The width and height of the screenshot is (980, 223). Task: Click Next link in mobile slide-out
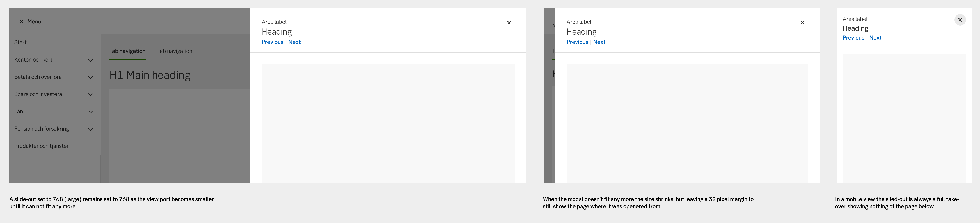click(875, 38)
